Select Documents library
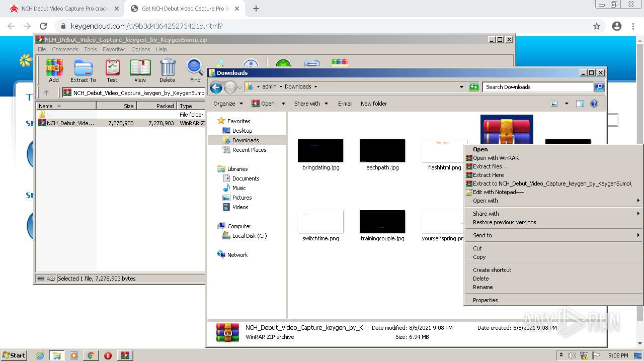The height and width of the screenshot is (362, 644). point(246,178)
